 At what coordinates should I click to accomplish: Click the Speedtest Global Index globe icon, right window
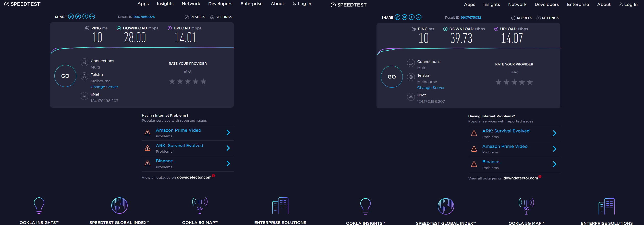[x=446, y=206]
